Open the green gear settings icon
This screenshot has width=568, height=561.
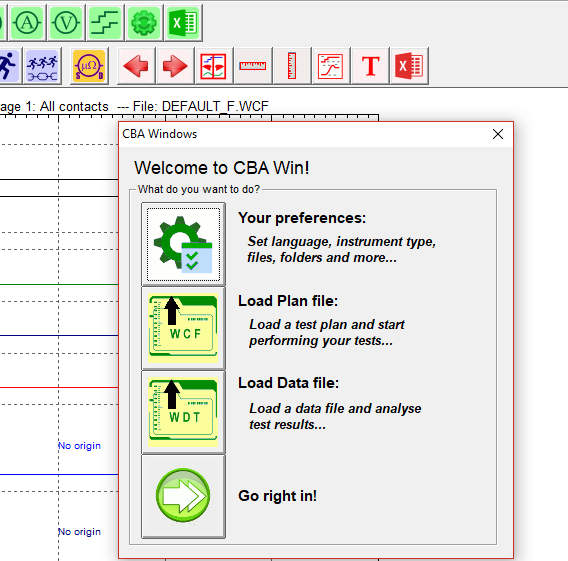click(144, 22)
